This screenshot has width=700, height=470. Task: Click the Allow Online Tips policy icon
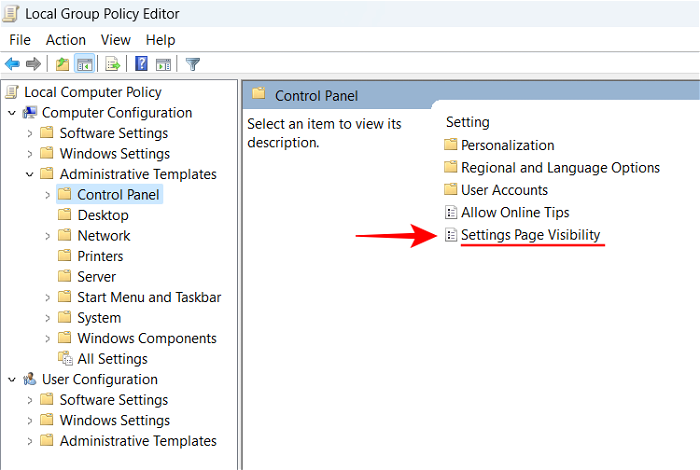coord(451,212)
